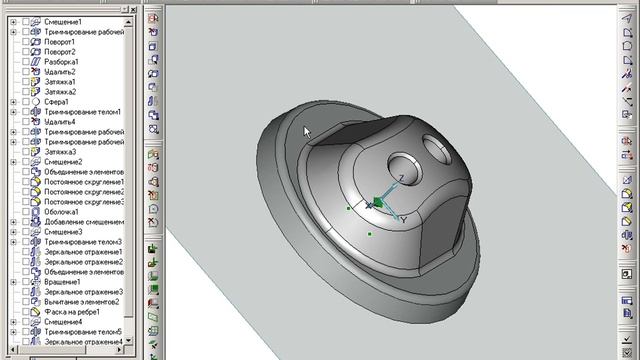The image size is (640, 360).
Task: Click the tree's scroll-up arrow
Action: (129, 22)
